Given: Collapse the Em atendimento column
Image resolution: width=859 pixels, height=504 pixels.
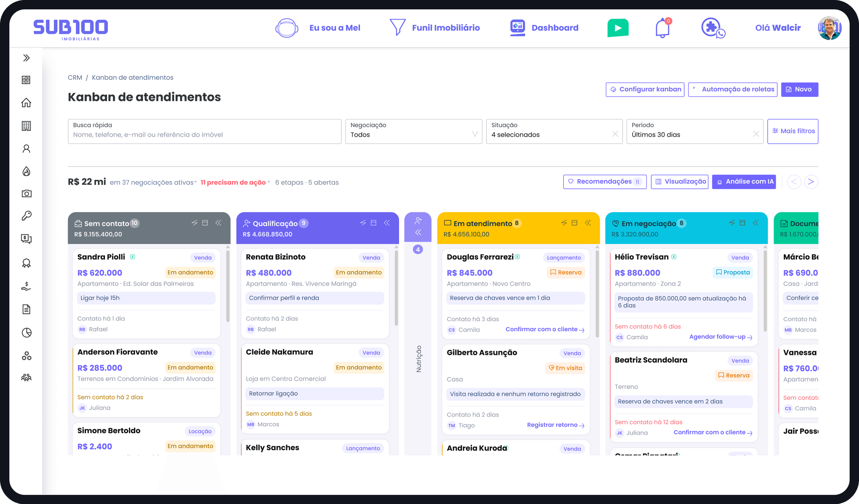Looking at the screenshot, I should [x=588, y=223].
